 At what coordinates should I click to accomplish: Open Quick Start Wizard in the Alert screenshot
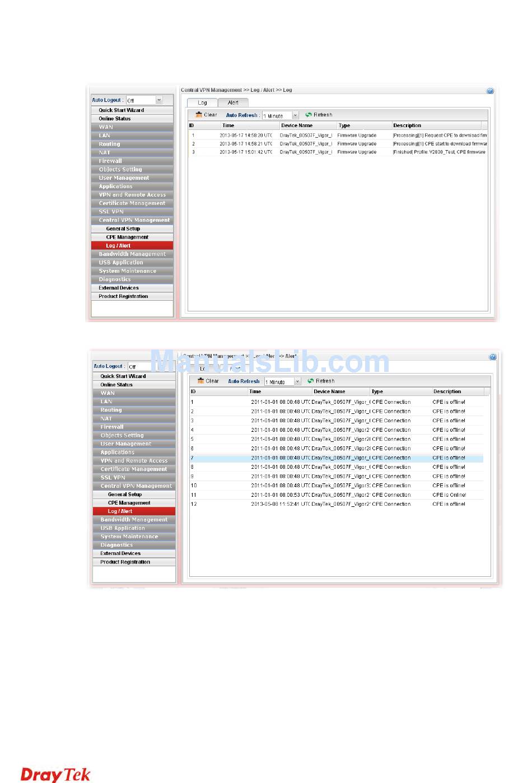pos(134,376)
